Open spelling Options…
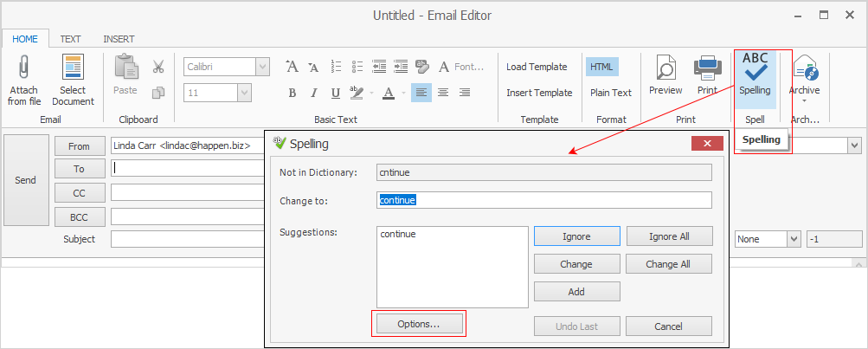Viewport: 868px width, 349px height. 419,324
